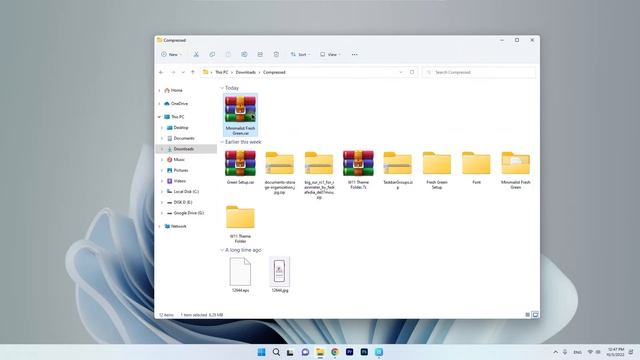
Task: Expand the Home tree node
Action: 159,90
